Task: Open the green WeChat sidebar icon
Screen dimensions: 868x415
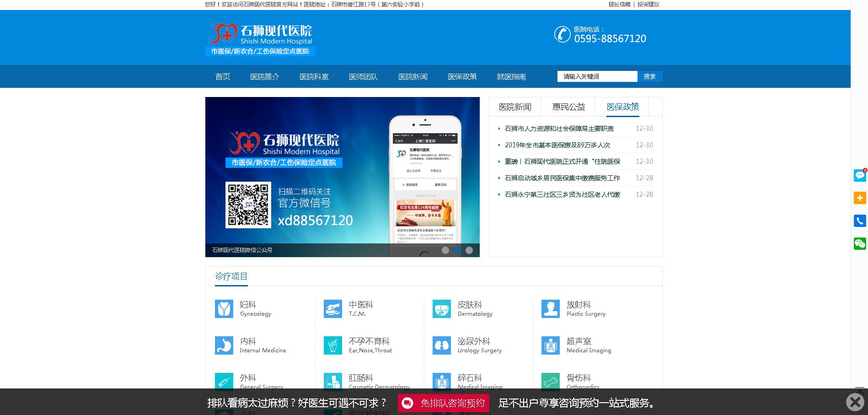Action: [860, 243]
